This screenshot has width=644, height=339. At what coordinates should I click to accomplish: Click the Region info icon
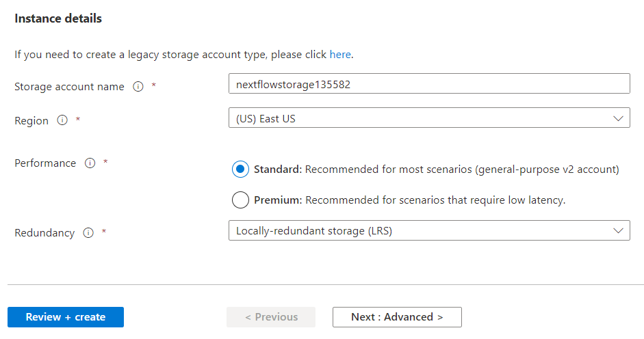tap(62, 120)
